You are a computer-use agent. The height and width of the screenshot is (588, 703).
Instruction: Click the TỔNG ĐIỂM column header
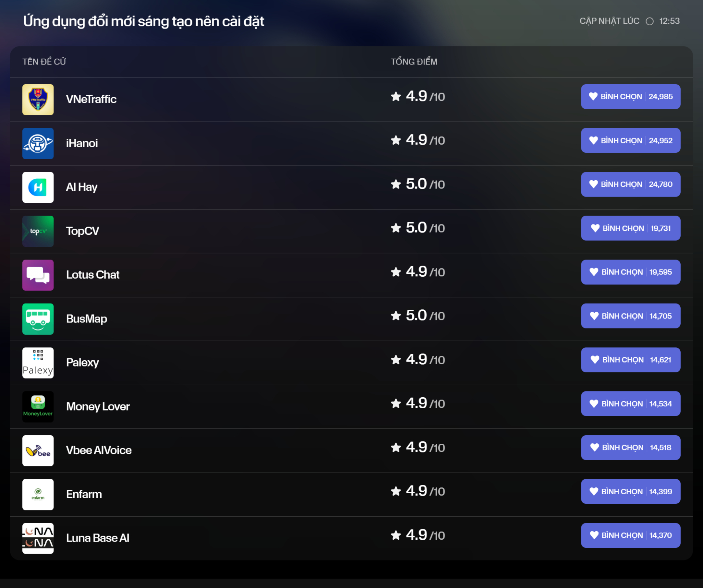click(x=414, y=62)
